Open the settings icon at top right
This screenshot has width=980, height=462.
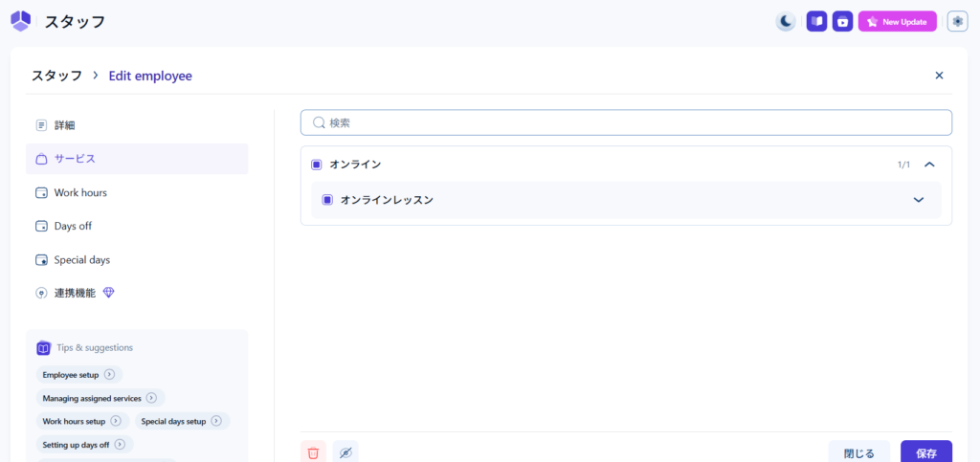[x=957, y=21]
